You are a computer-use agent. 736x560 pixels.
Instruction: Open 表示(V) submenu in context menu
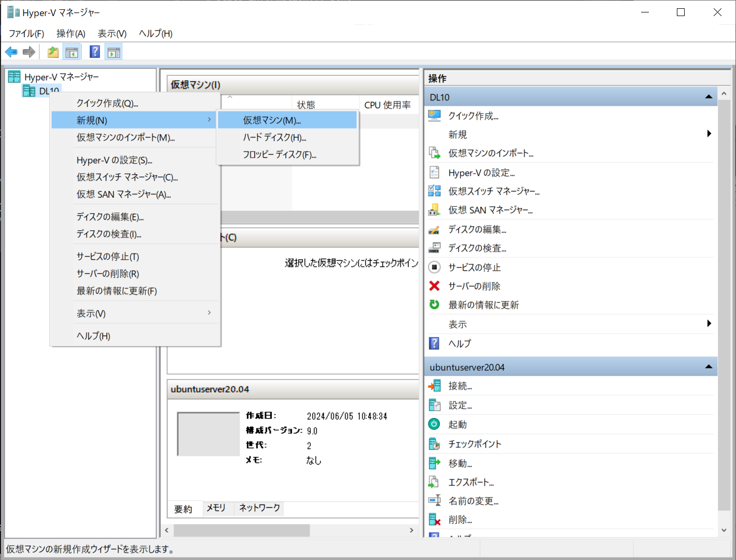click(135, 313)
